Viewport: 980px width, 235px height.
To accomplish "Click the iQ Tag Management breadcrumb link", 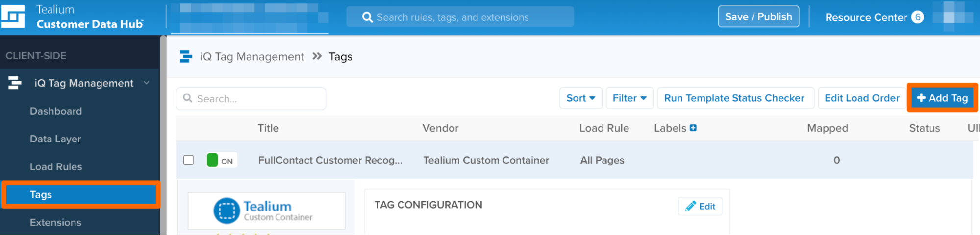I will click(x=252, y=57).
